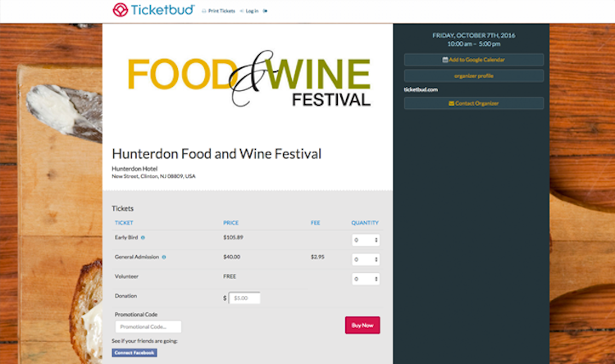Focus the Donation amount field
The width and height of the screenshot is (615, 364).
point(244,298)
